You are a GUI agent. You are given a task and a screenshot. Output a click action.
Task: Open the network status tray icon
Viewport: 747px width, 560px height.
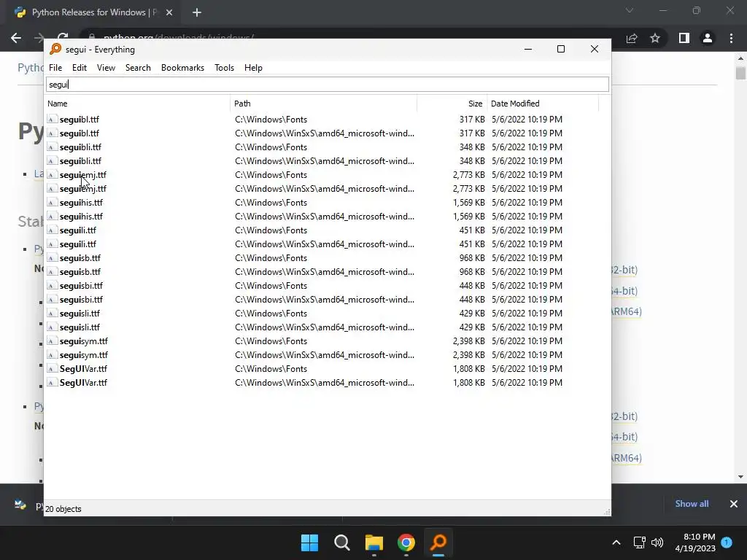639,542
